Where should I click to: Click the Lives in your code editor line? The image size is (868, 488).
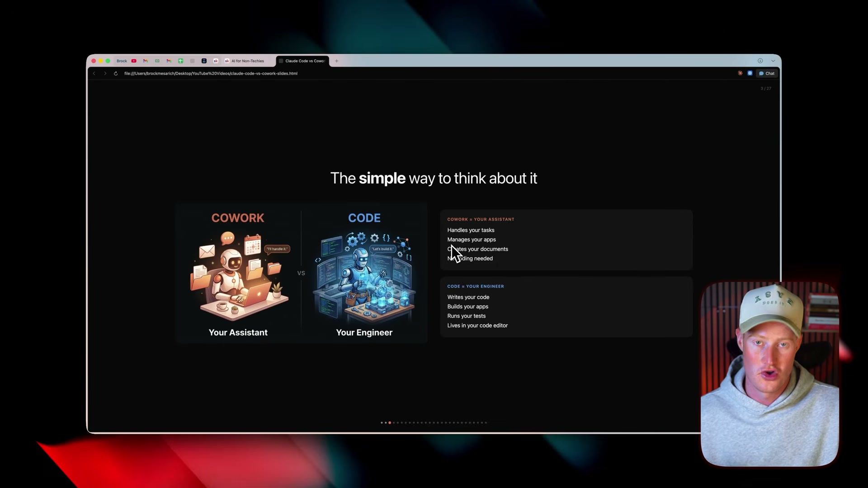pyautogui.click(x=477, y=326)
